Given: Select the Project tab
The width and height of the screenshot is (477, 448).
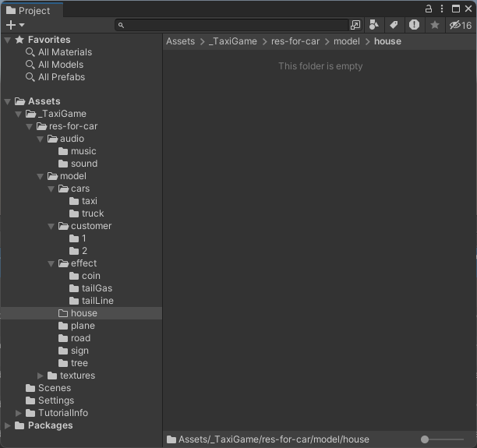Looking at the screenshot, I should tap(32, 11).
